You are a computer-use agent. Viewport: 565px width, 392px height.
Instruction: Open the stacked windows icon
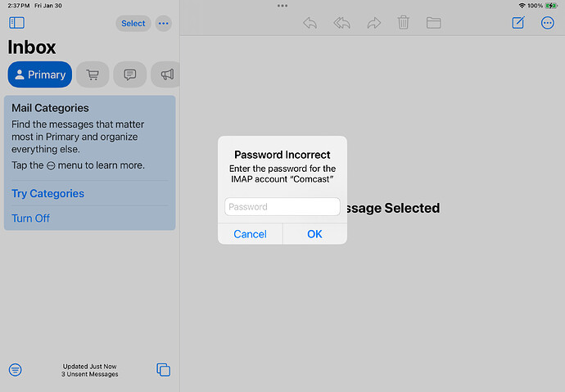163,370
